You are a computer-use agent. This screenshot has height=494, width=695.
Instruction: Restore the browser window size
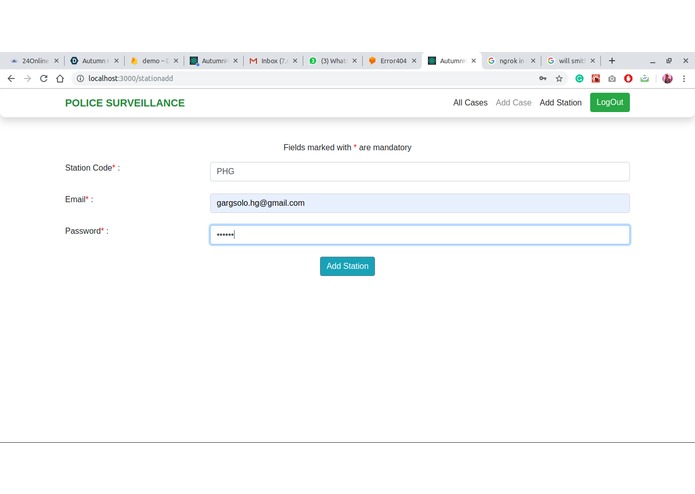(x=669, y=61)
